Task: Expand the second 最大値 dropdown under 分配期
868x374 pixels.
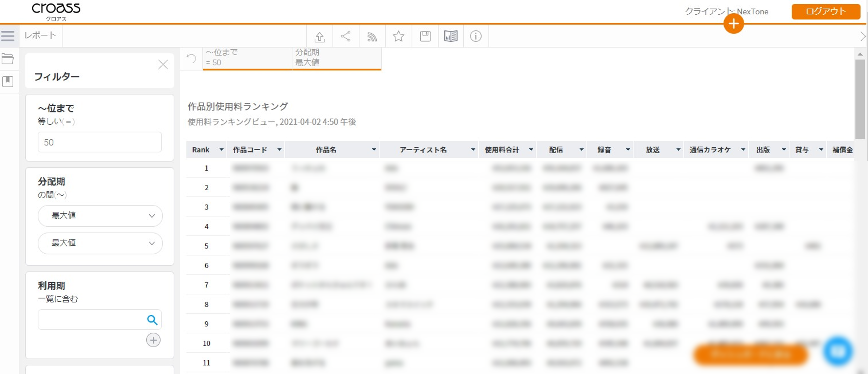Action: click(x=100, y=243)
